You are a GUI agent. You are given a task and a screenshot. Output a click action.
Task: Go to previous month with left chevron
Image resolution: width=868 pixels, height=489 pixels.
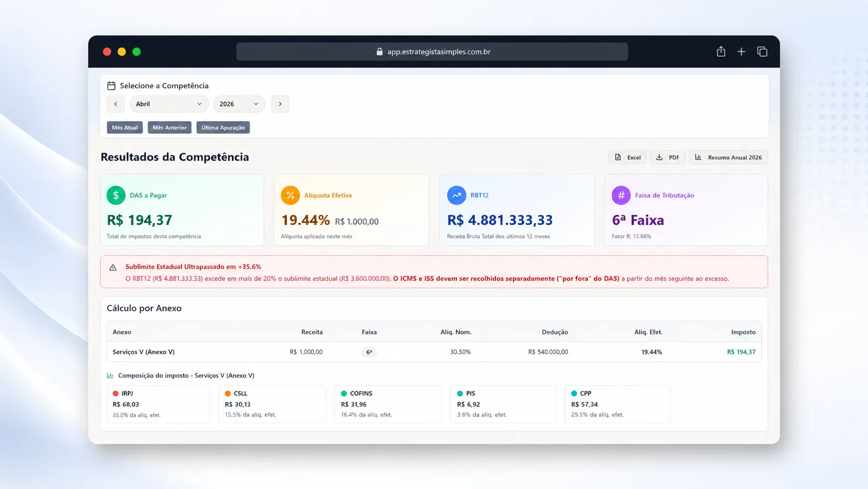[x=116, y=104]
